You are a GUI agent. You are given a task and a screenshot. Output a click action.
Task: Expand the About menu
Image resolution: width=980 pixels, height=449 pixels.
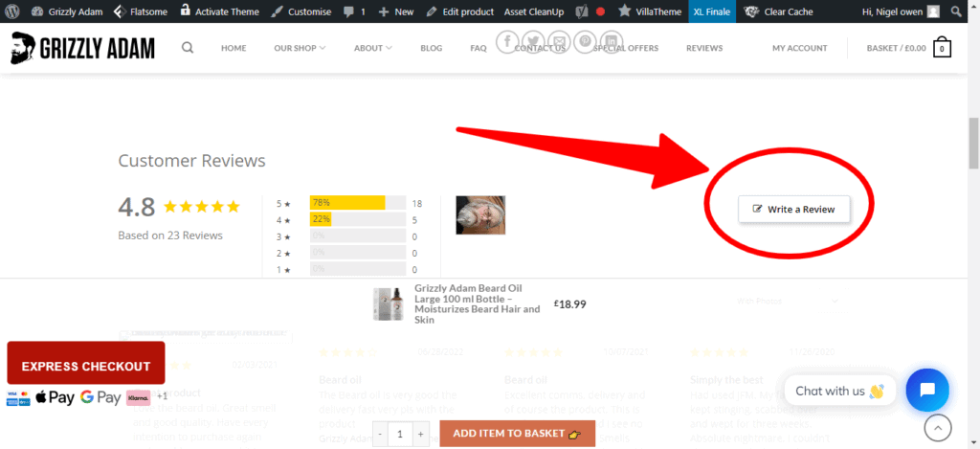pyautogui.click(x=373, y=48)
